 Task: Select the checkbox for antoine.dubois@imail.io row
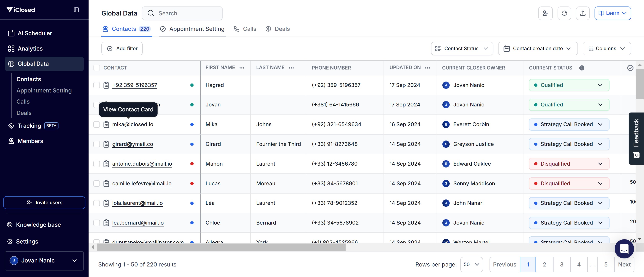pos(96,164)
